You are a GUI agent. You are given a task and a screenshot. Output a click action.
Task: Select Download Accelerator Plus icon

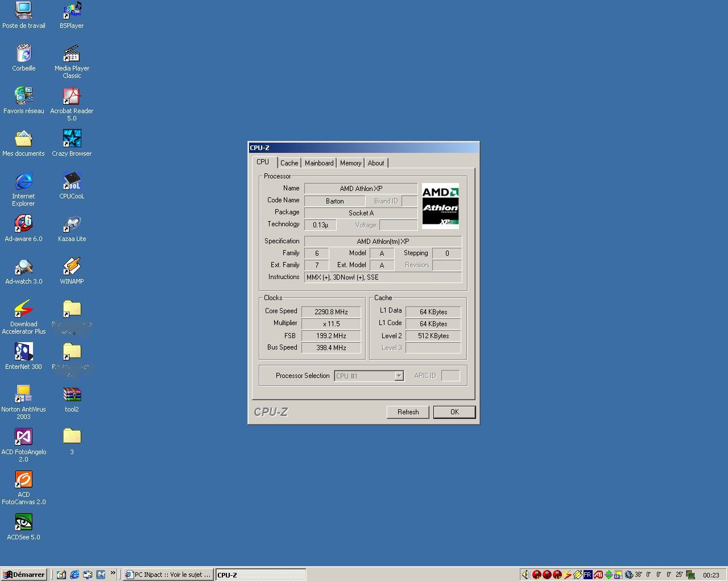tap(23, 317)
